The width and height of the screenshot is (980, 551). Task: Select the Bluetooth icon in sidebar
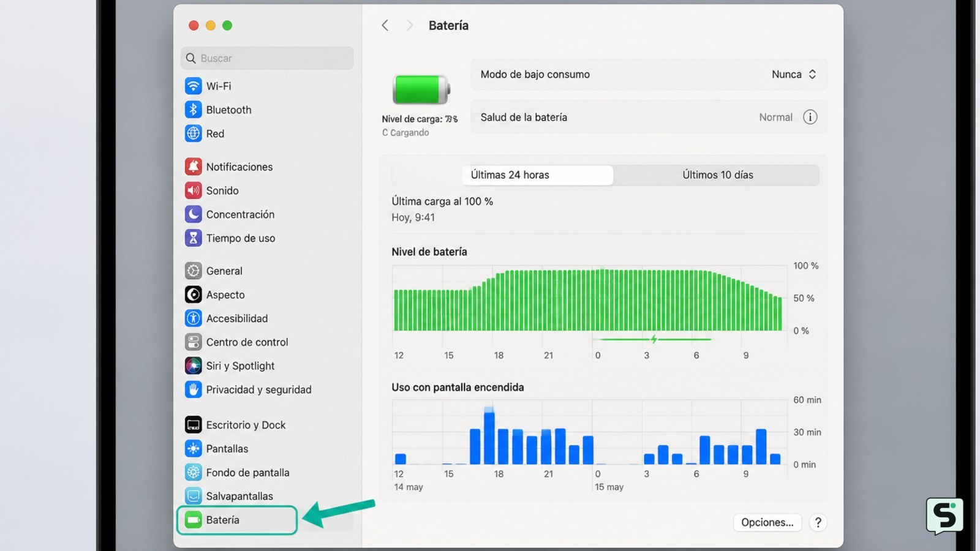(x=193, y=110)
